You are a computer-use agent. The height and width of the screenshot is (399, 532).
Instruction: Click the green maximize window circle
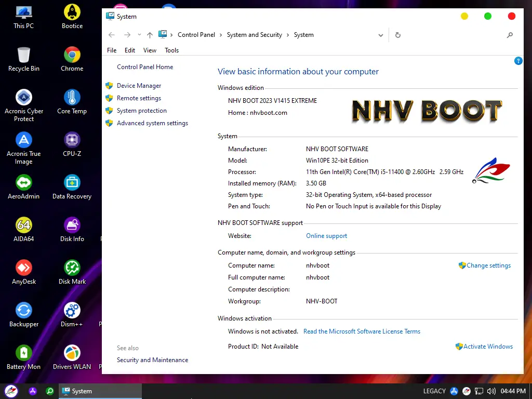[487, 16]
